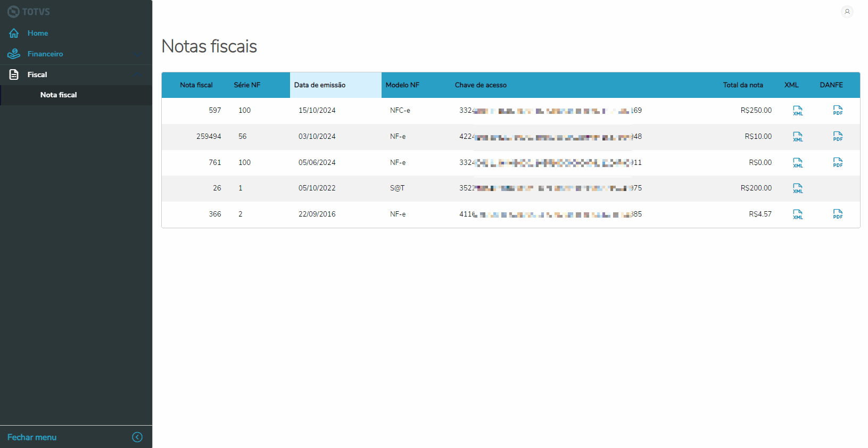Expand the Financeiro menu chevron
The width and height of the screenshot is (868, 448).
tap(137, 54)
